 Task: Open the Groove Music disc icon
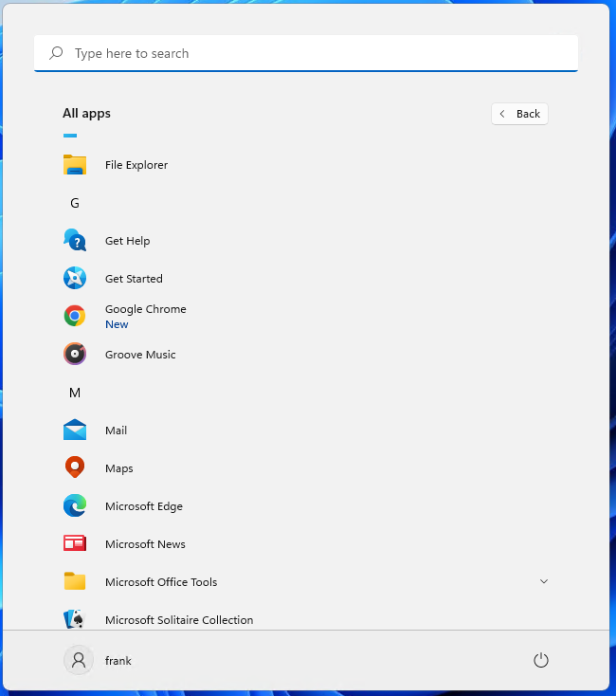click(x=75, y=355)
